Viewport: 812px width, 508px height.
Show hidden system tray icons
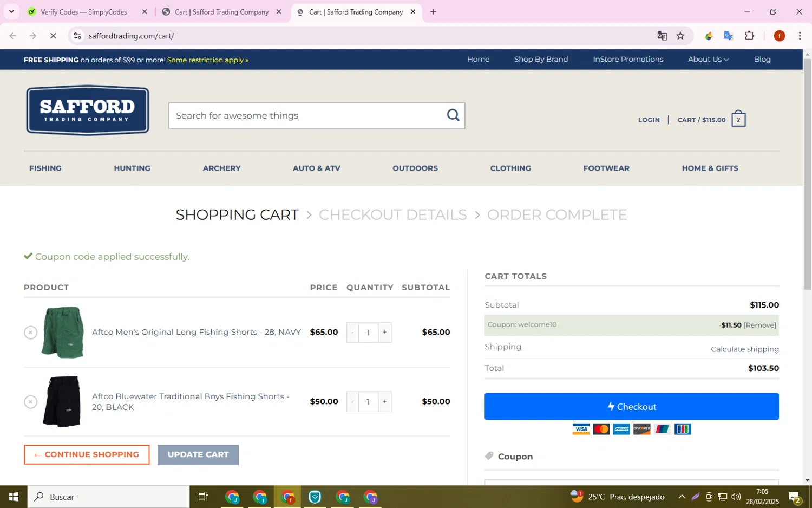coord(682,497)
